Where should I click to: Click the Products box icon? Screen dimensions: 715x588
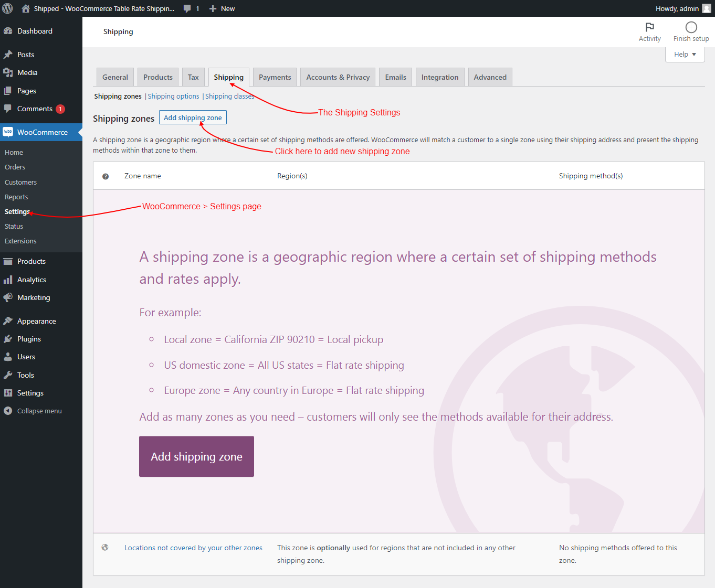8,261
